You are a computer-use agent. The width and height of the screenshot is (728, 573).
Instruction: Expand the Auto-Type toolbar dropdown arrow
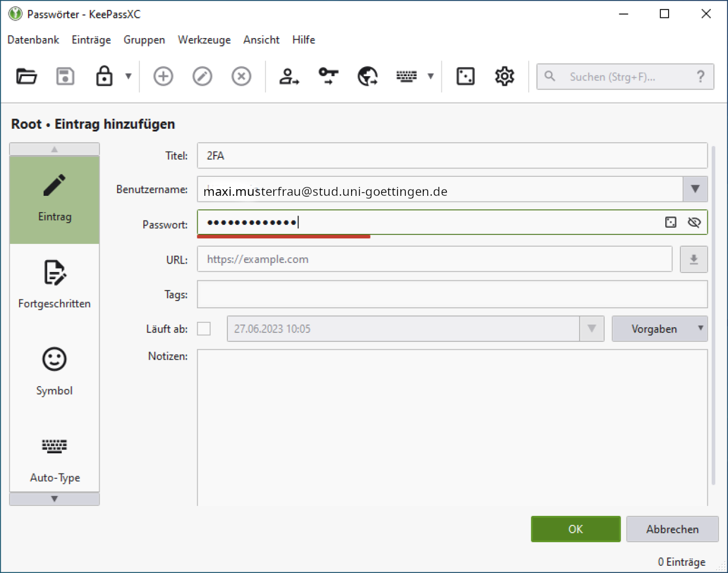(431, 76)
